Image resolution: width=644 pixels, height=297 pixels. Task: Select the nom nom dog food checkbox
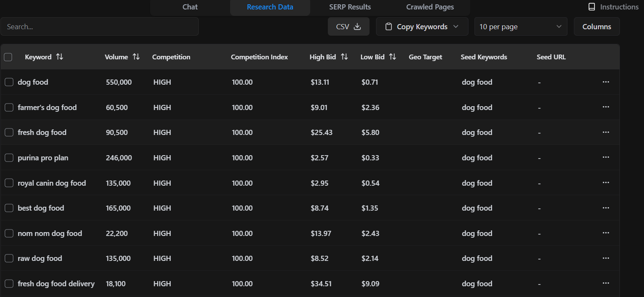point(9,233)
